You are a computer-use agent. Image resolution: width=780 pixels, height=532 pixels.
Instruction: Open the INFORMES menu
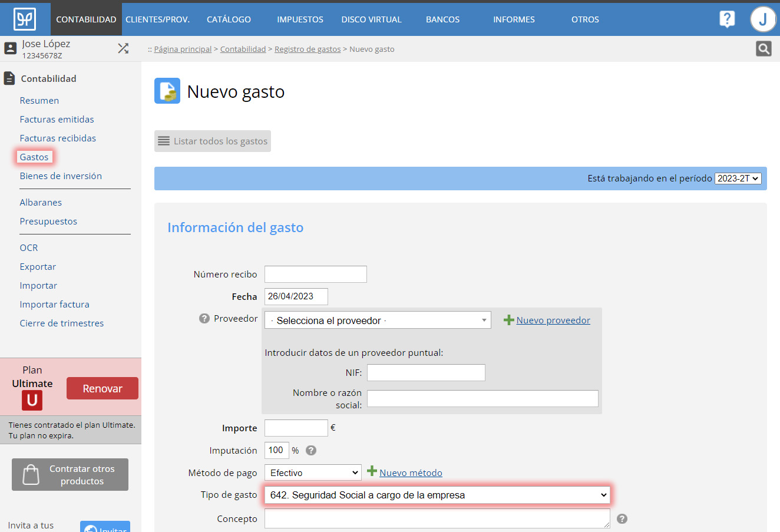click(x=514, y=19)
